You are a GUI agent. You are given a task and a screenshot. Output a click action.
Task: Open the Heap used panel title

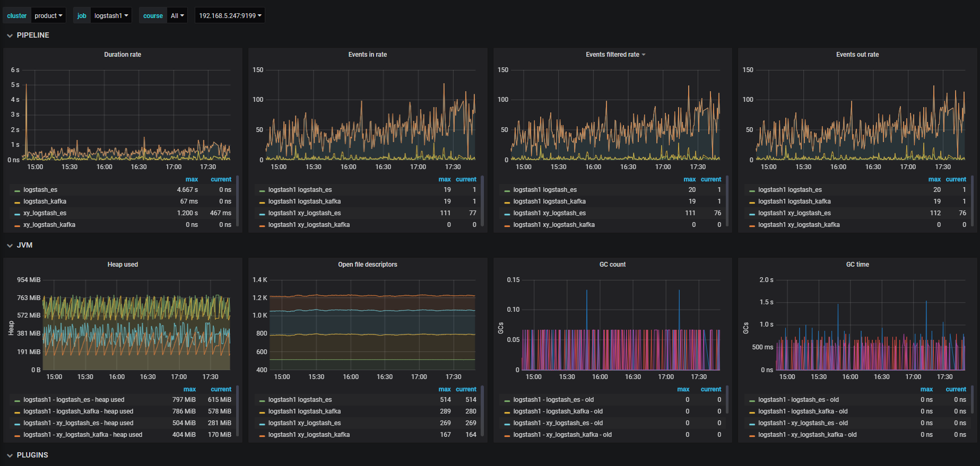pos(123,265)
